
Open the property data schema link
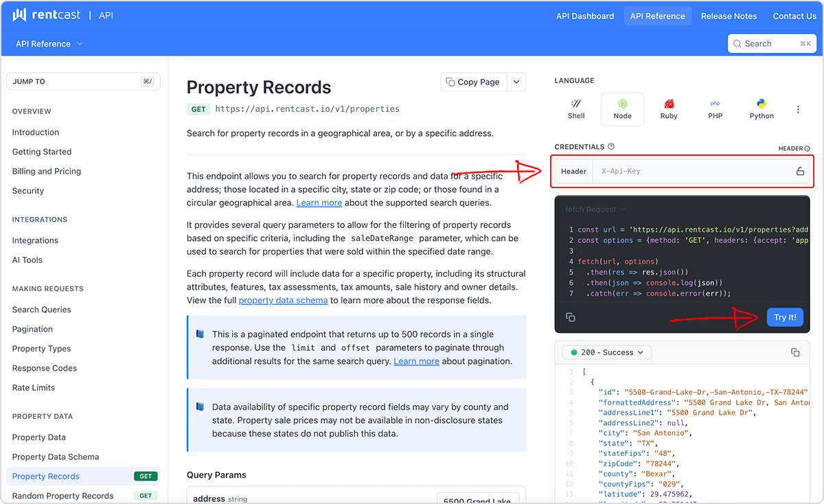284,300
